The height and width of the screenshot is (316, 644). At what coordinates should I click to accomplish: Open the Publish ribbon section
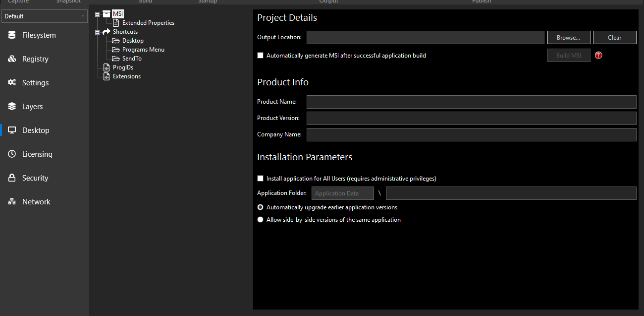(x=481, y=1)
